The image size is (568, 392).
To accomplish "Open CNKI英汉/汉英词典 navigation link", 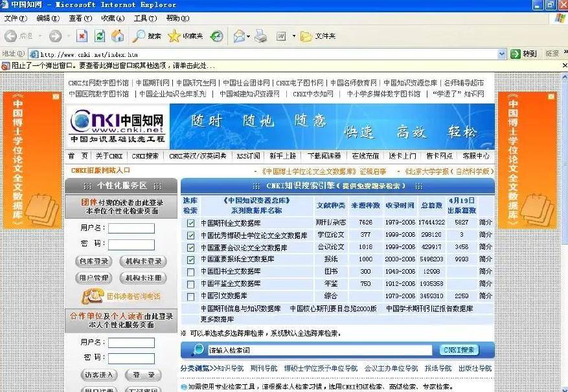I will pyautogui.click(x=198, y=156).
